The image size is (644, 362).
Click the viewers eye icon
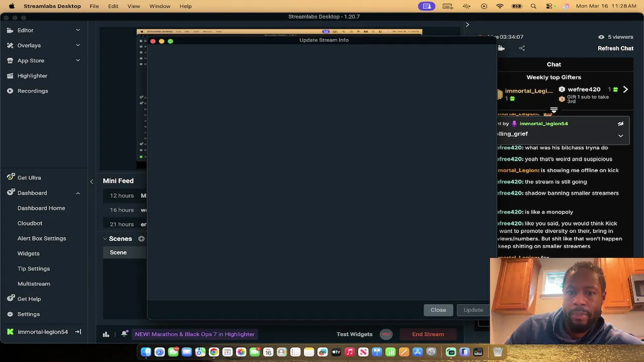pos(601,37)
